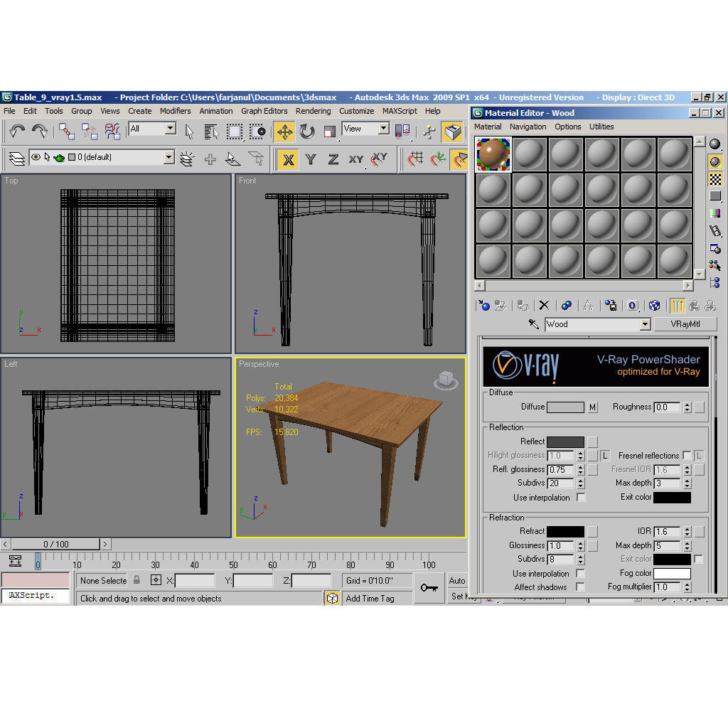Image resolution: width=728 pixels, height=728 pixels.
Task: Activate the Select and Rotate tool
Action: coord(307,132)
